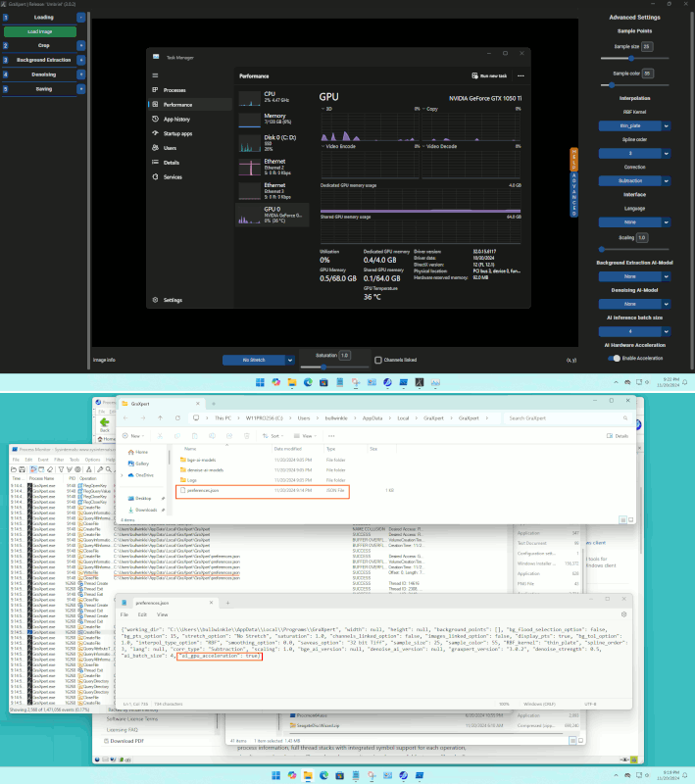Click the orange HELP side tab
This screenshot has width=695, height=784.
(574, 160)
